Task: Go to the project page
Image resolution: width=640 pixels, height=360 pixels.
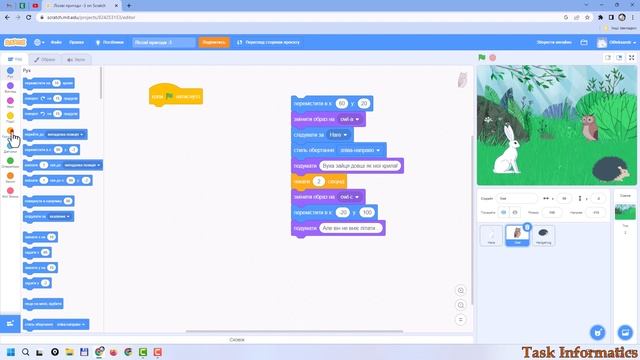Action: 268,42
